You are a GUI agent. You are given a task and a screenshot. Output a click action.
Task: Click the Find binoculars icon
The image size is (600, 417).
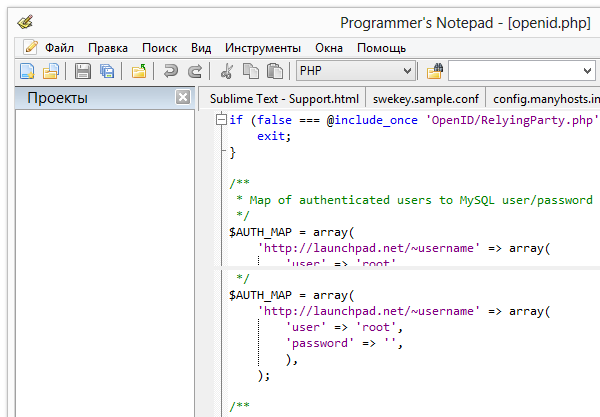point(435,71)
